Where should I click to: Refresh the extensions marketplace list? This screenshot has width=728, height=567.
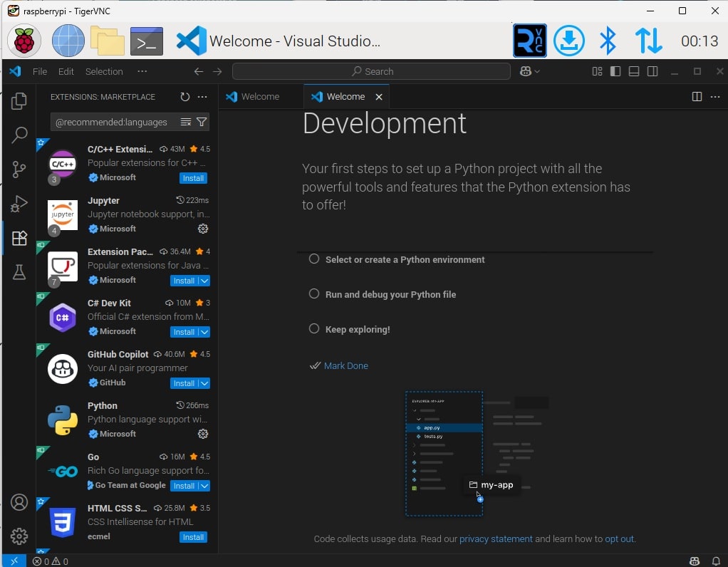point(184,97)
